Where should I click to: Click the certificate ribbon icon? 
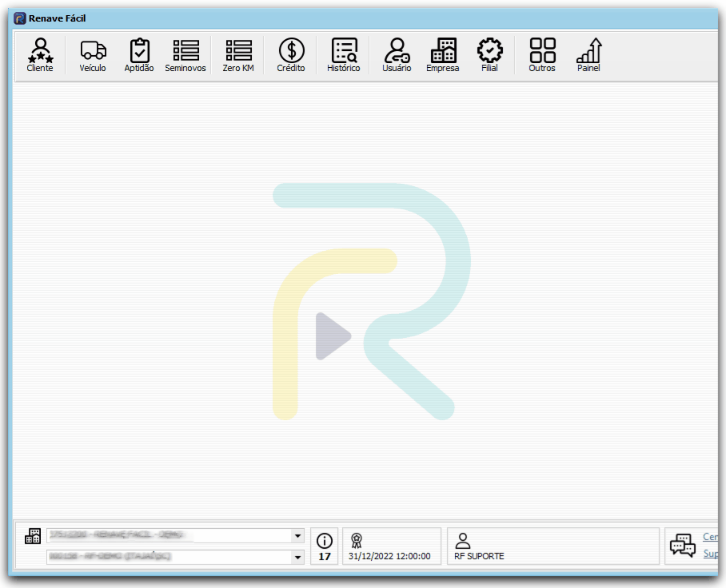point(356,540)
